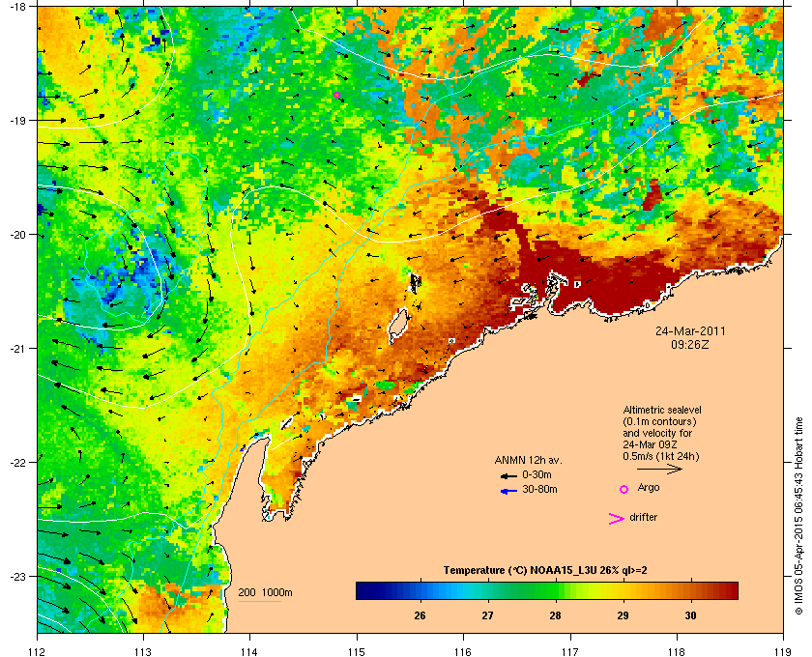Click the longitude axis label '114'

pos(249,651)
